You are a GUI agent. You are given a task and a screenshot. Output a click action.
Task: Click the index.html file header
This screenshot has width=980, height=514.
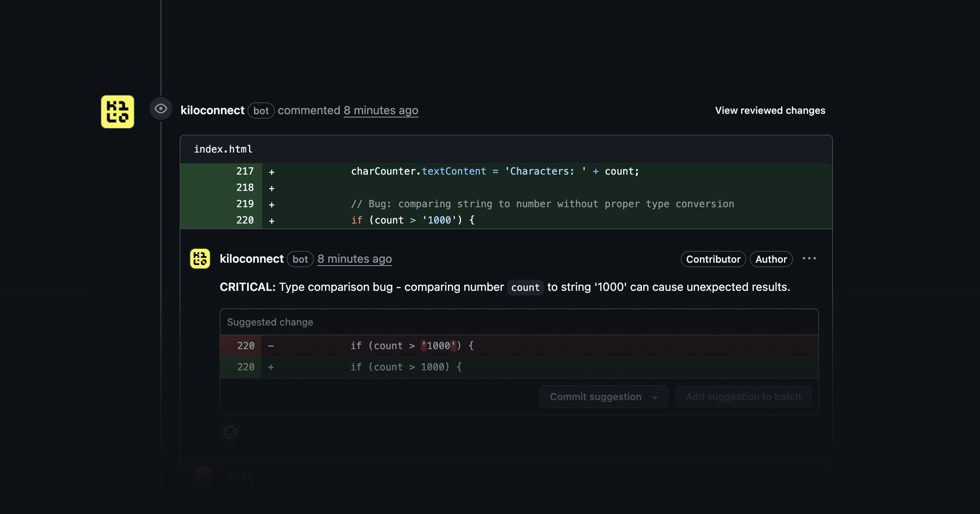pyautogui.click(x=223, y=149)
